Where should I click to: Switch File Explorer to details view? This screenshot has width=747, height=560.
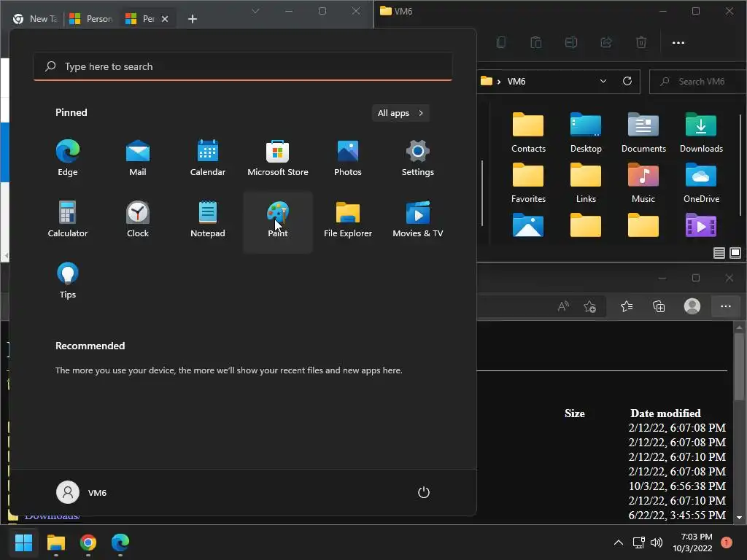719,253
